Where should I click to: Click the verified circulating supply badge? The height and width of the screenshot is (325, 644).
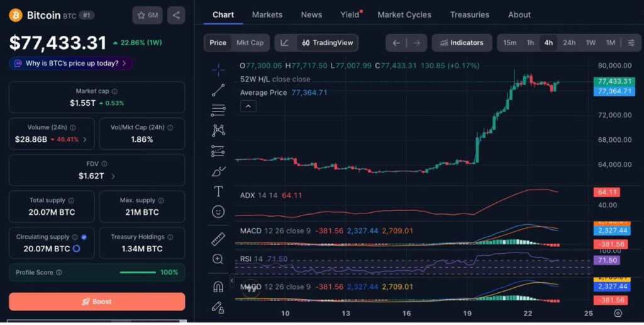[84, 237]
